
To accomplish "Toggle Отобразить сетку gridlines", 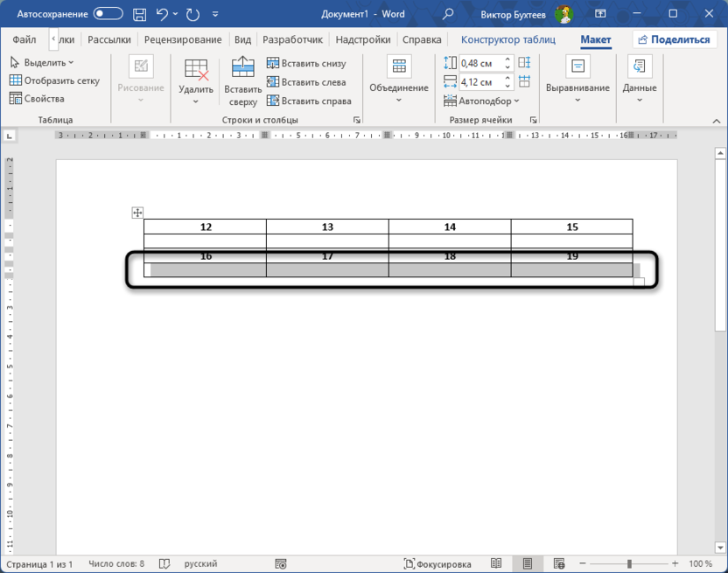I will pyautogui.click(x=54, y=80).
